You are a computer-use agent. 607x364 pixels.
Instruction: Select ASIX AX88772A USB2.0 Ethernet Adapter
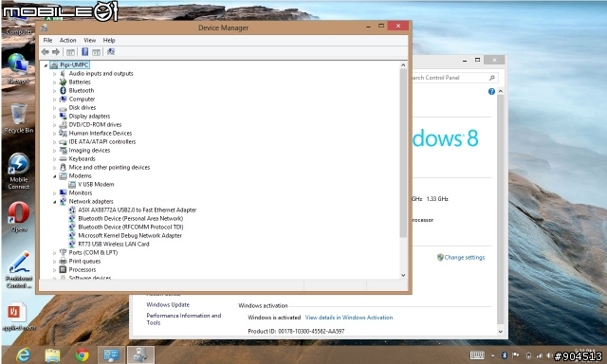[x=137, y=210]
